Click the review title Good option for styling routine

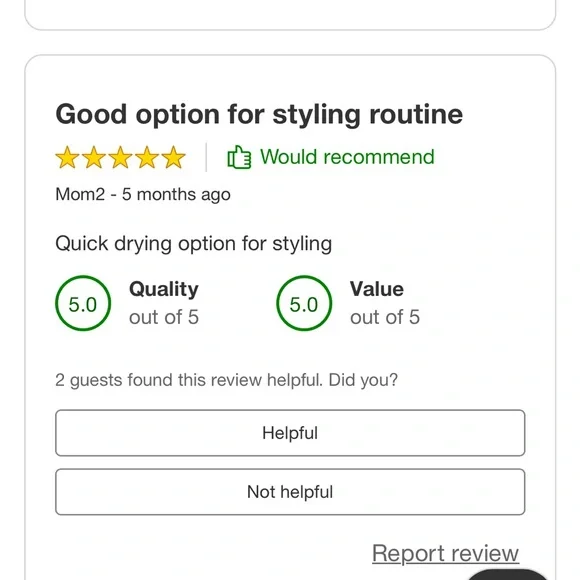click(x=259, y=115)
